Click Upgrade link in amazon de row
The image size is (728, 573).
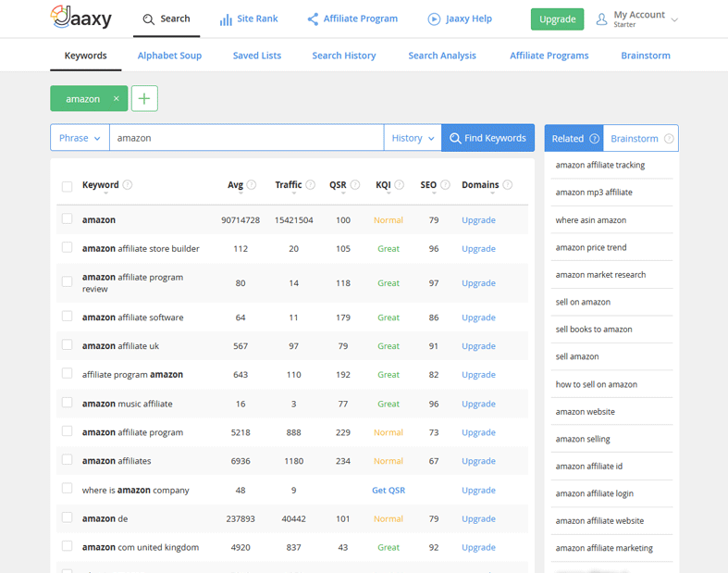(x=478, y=519)
